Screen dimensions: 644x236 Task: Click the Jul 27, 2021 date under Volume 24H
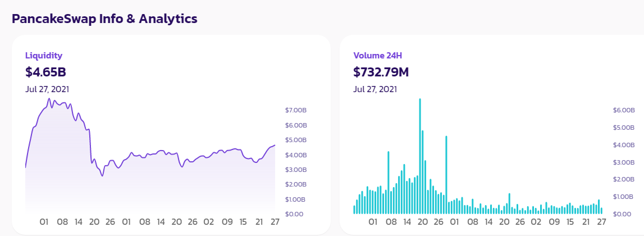pyautogui.click(x=375, y=89)
